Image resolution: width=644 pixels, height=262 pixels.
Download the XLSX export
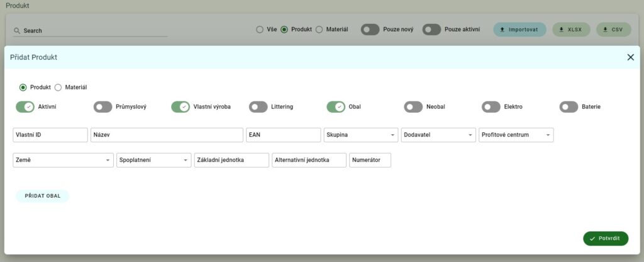click(x=570, y=30)
